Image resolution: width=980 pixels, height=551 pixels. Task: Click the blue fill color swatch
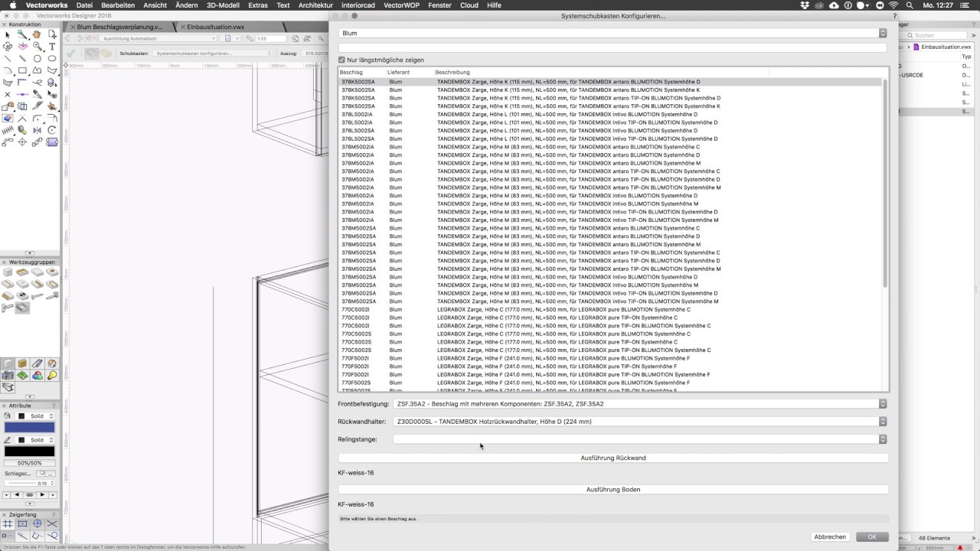(30, 428)
